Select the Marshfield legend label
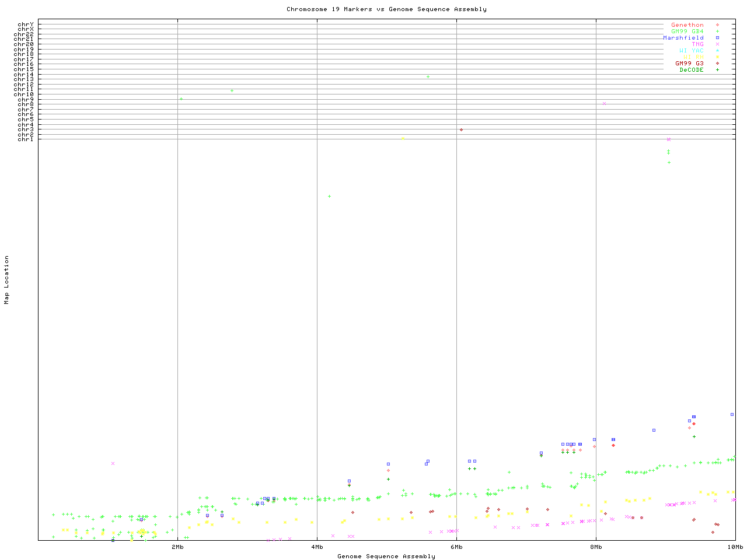This screenshot has width=747, height=560. coord(683,38)
